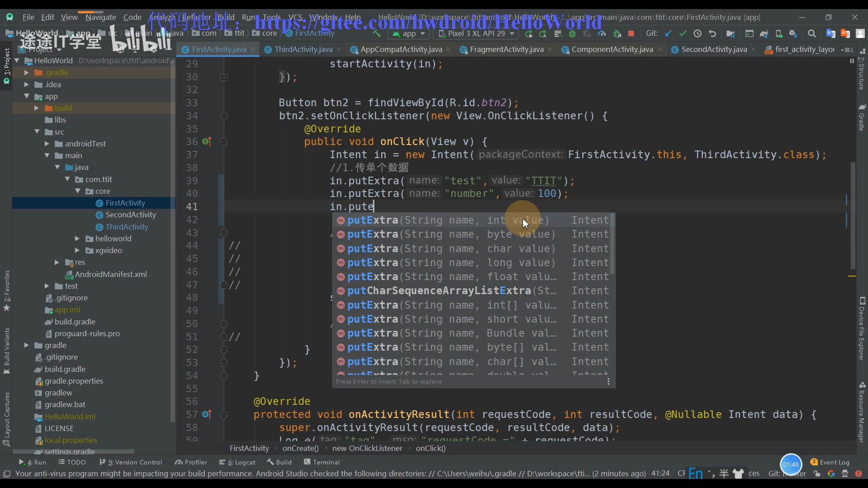Click Attach Debugger to Android Process icon
Viewport: 868px width, 488px height.
click(617, 33)
